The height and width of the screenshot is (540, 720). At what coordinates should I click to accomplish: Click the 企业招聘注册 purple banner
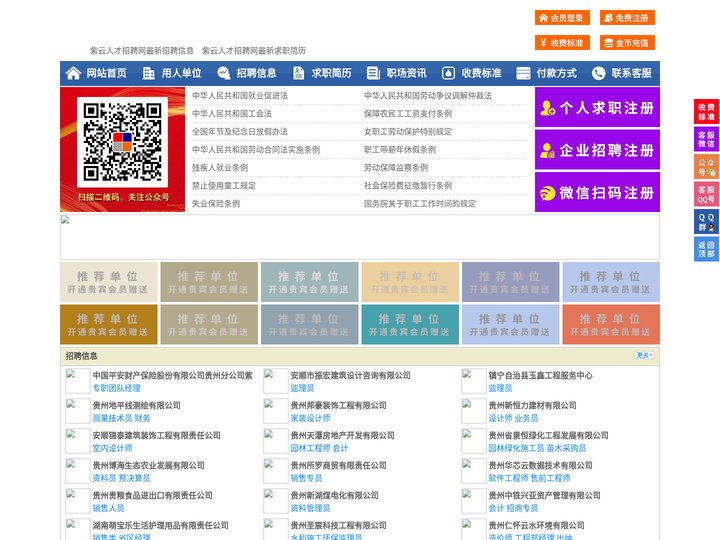(597, 150)
